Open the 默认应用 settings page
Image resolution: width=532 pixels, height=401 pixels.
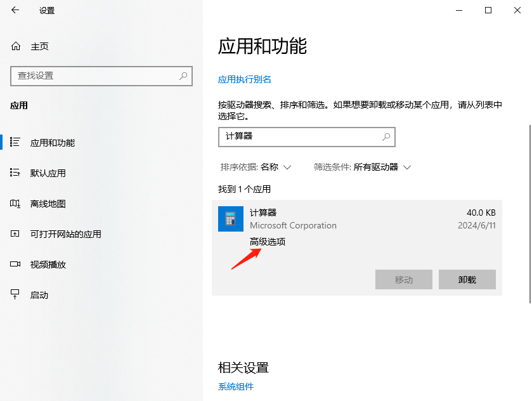pyautogui.click(x=48, y=173)
